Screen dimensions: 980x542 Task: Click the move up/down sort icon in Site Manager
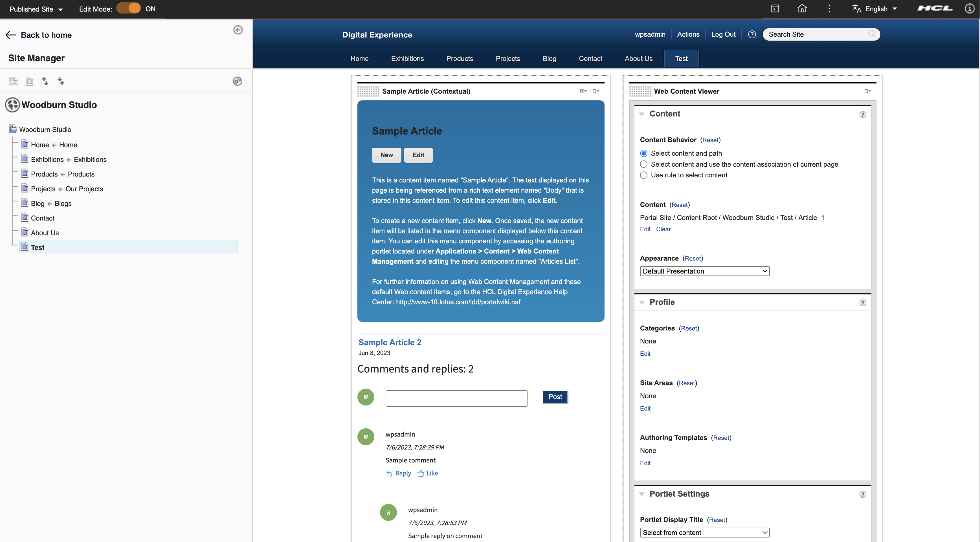point(45,81)
